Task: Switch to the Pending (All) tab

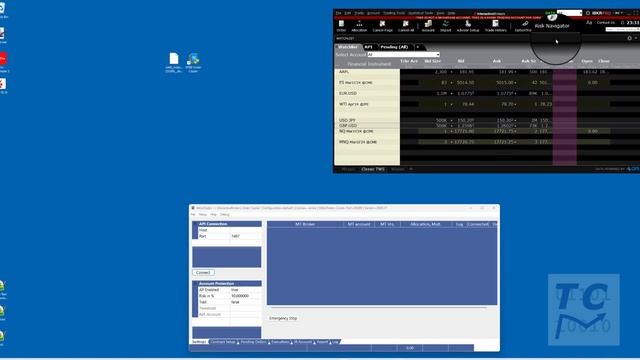Action: 394,47
